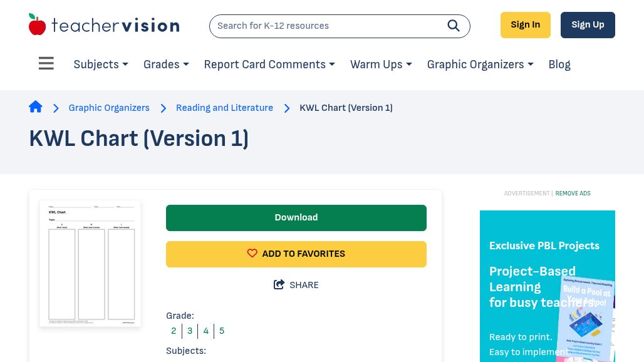Click the heart icon in Add to Favorites
The image size is (644, 362).
point(252,254)
